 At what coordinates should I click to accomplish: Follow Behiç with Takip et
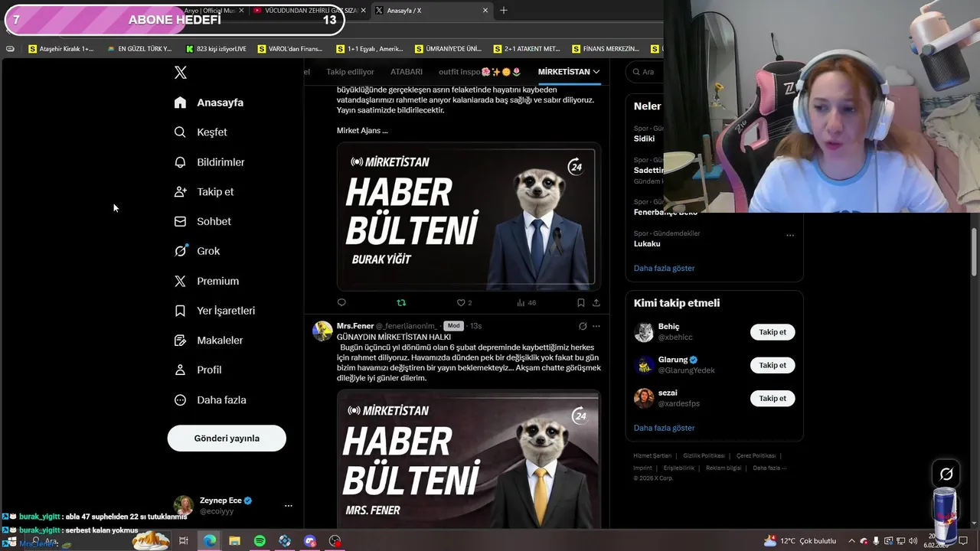pyautogui.click(x=773, y=332)
